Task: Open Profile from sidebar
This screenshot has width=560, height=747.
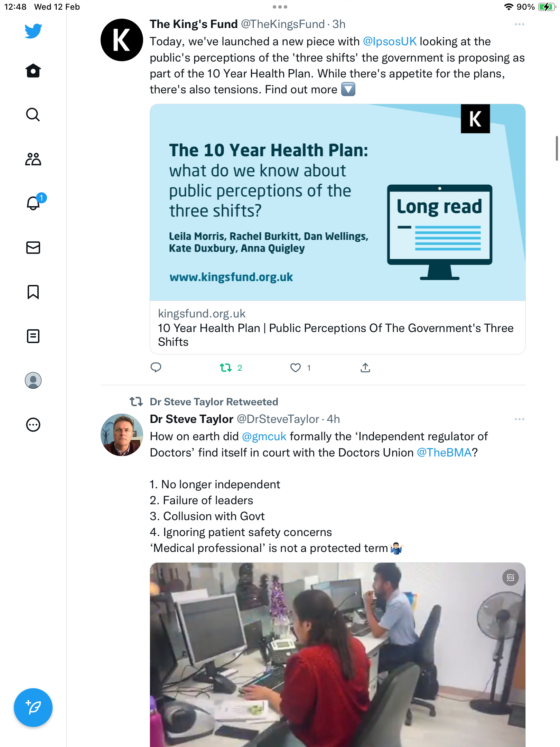Action: pos(33,380)
